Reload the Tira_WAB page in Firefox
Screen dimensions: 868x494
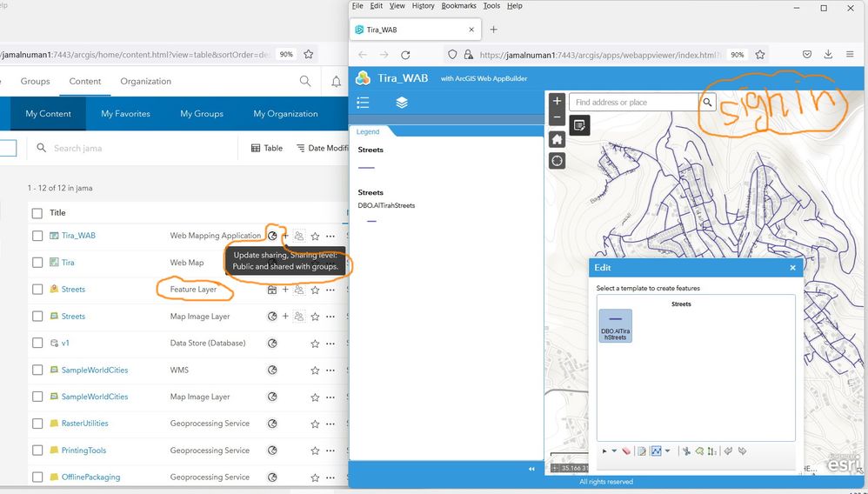405,55
